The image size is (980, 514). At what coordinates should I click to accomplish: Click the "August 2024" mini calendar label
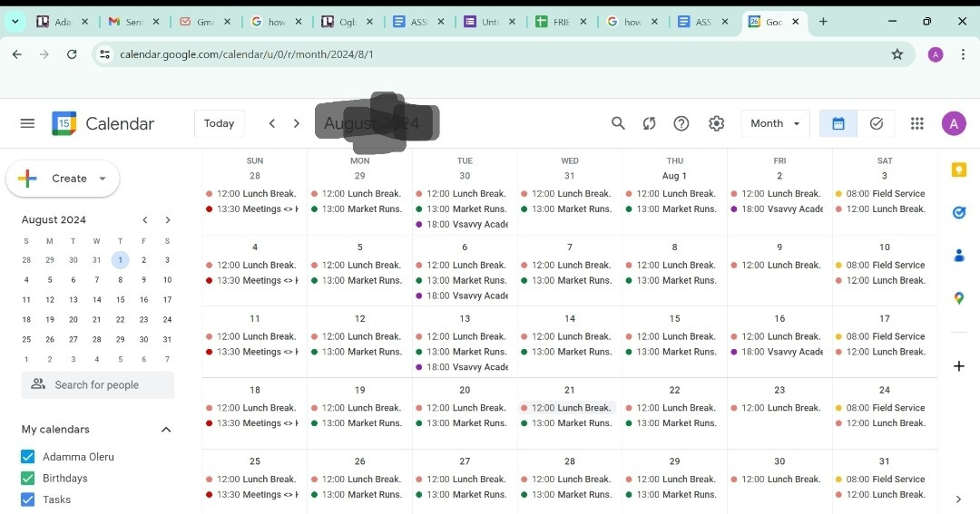click(54, 220)
